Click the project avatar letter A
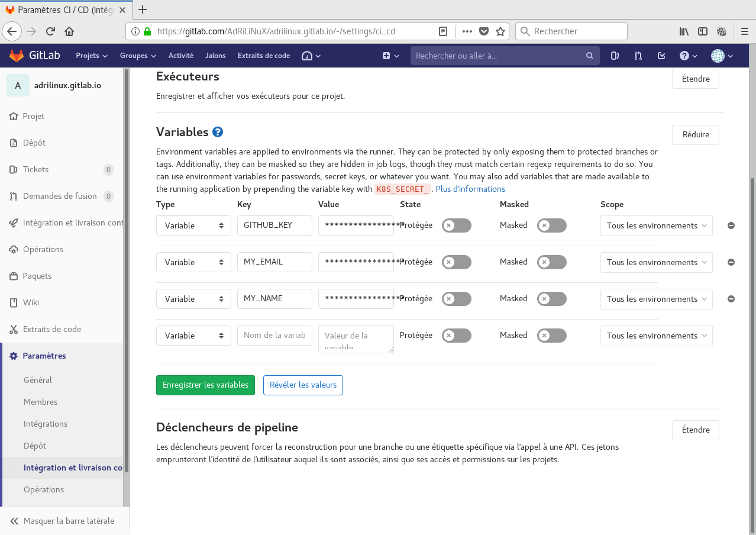Viewport: 756px width, 535px height. click(18, 85)
